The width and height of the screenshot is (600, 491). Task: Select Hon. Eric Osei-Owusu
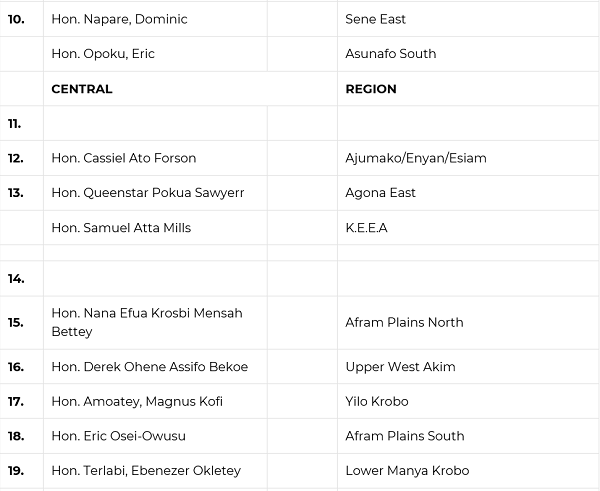point(119,436)
